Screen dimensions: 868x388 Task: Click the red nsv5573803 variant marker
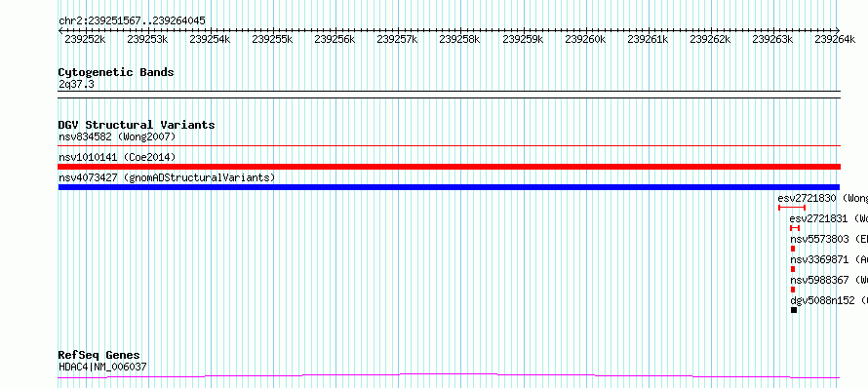793,249
